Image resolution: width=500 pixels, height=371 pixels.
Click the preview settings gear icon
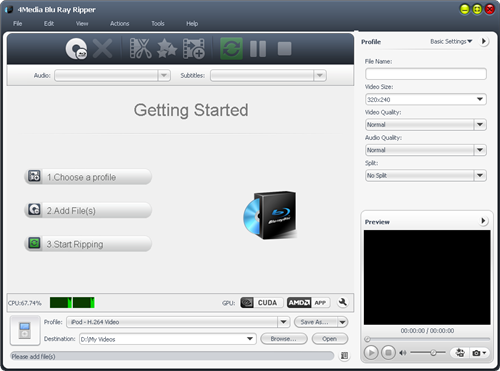pos(460,353)
